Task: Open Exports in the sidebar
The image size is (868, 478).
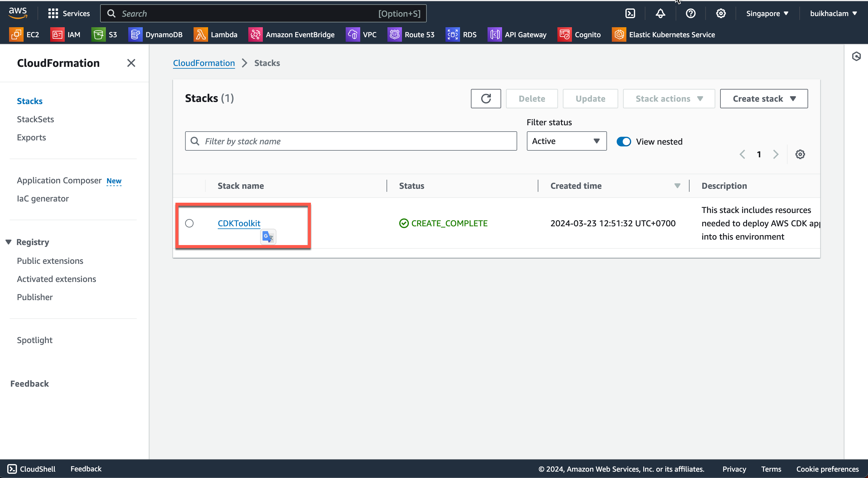Action: tap(31, 138)
